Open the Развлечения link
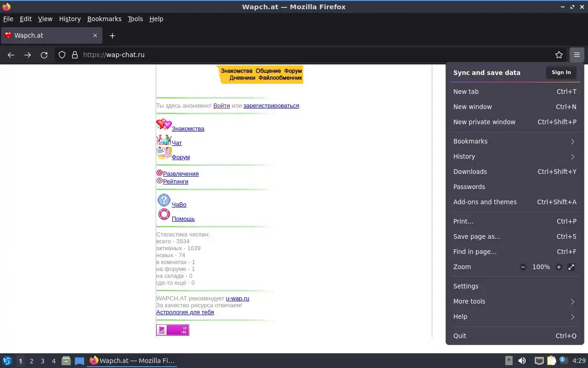Viewport: 588px width, 368px height. 181,173
